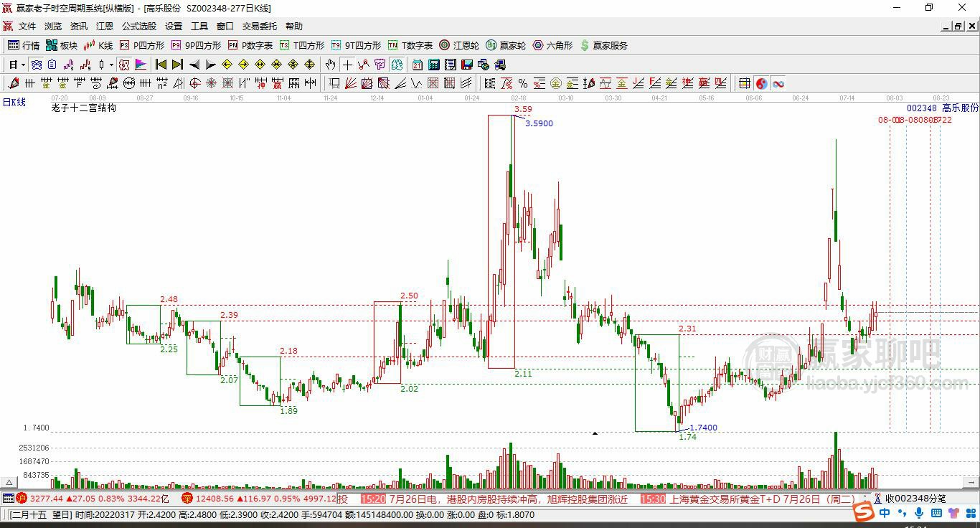Click the 老子十二宫结构 indicator label
Image resolution: width=980 pixels, height=528 pixels.
pyautogui.click(x=84, y=108)
